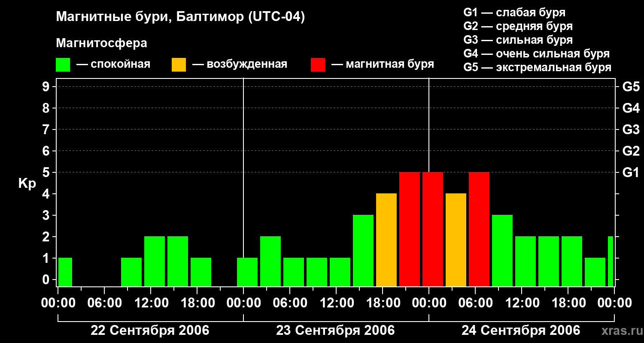
Task: Click the G3 label on right axis
Action: tap(631, 129)
